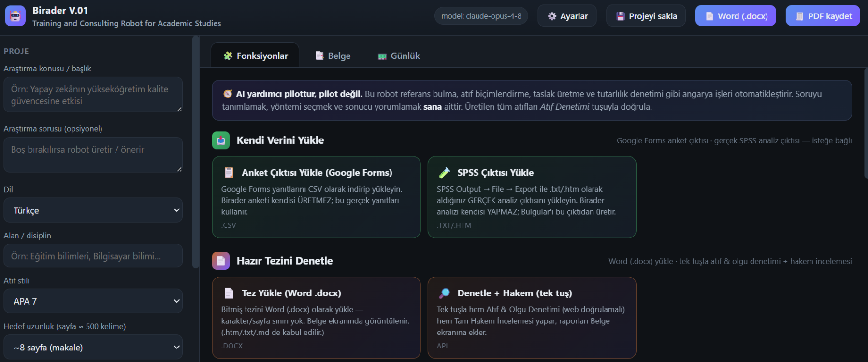Focus the Alan / disiplin input field
The image size is (868, 362).
click(93, 256)
